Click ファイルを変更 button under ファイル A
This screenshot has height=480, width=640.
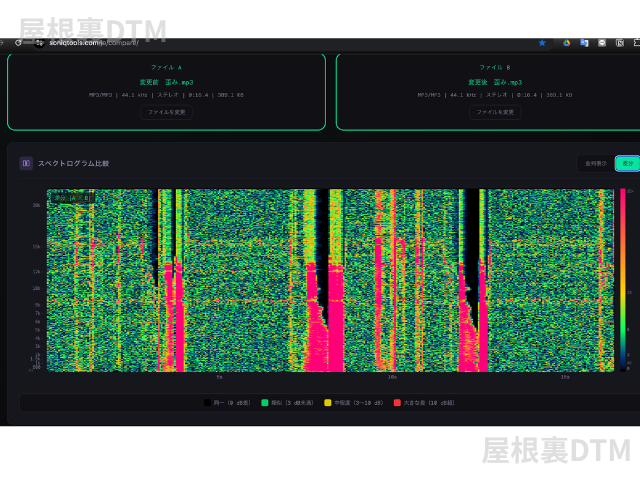pyautogui.click(x=167, y=112)
